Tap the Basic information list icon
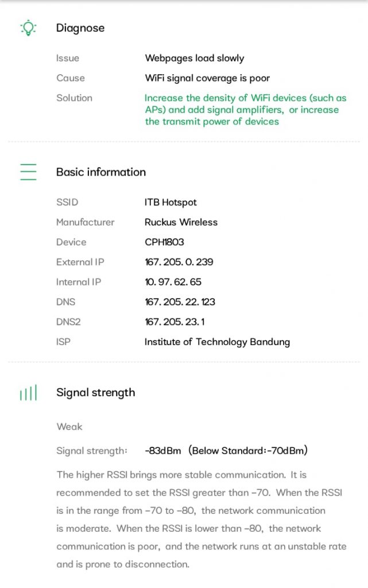The height and width of the screenshot is (588, 368). click(x=28, y=172)
